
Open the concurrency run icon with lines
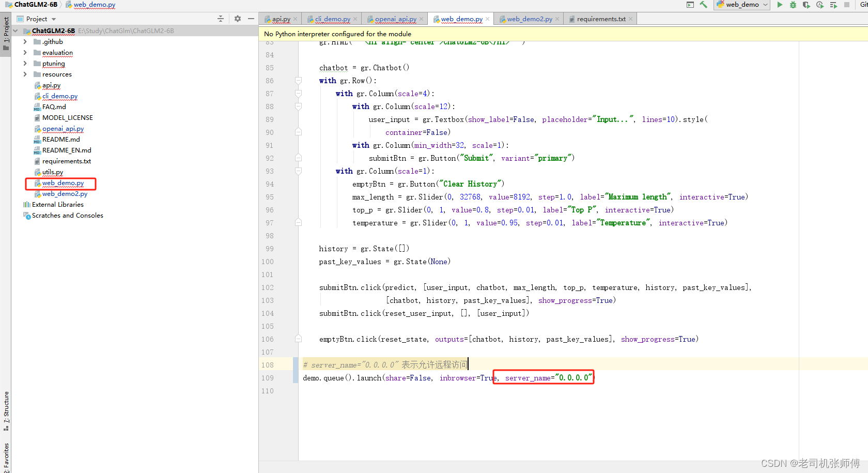[x=833, y=5]
